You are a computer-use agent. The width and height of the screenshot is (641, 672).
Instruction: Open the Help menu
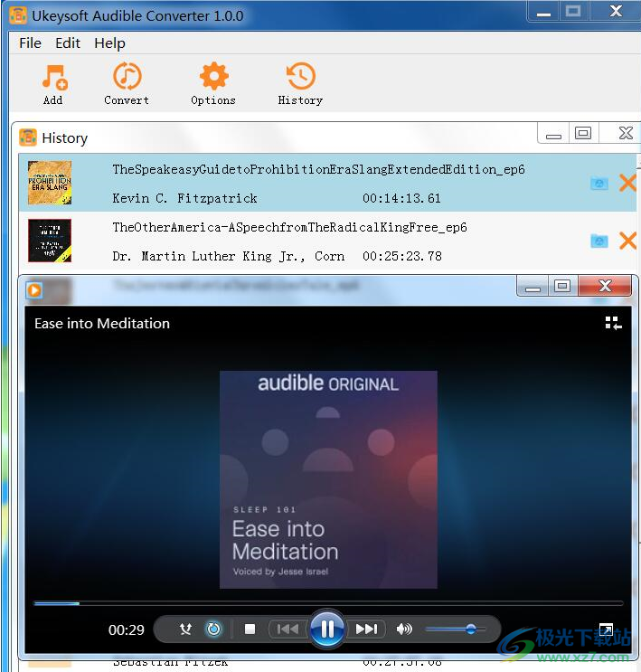coord(109,43)
